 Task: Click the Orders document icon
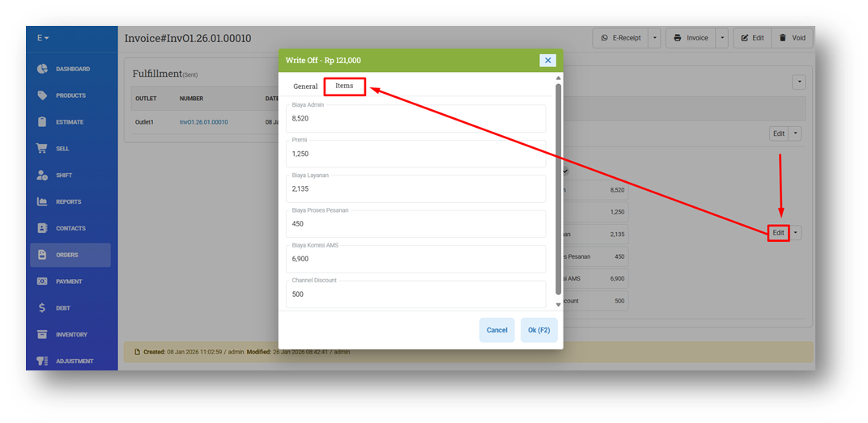[42, 255]
